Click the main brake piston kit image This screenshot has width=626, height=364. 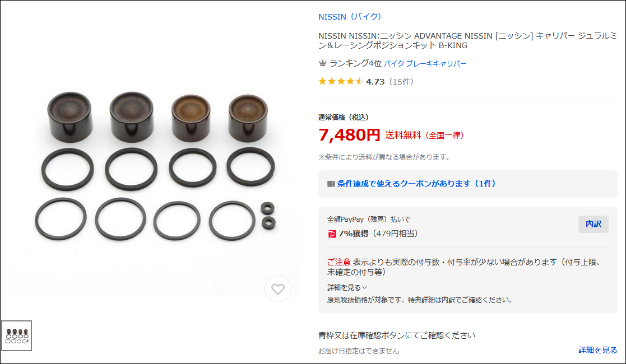tap(154, 167)
